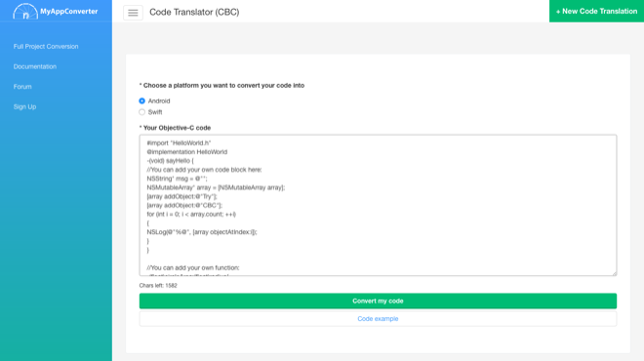Go to the Forum page
The width and height of the screenshot is (644, 361).
click(x=22, y=87)
